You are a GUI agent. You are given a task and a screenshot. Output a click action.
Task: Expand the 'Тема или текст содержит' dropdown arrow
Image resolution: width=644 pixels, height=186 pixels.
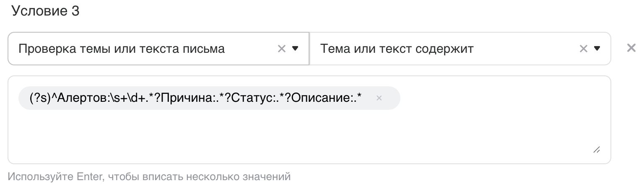[x=597, y=49]
